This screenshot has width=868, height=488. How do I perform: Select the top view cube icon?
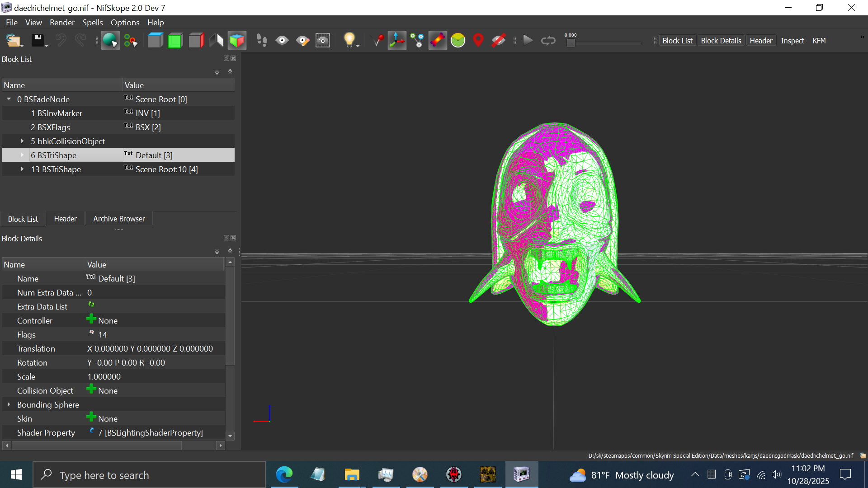(155, 41)
